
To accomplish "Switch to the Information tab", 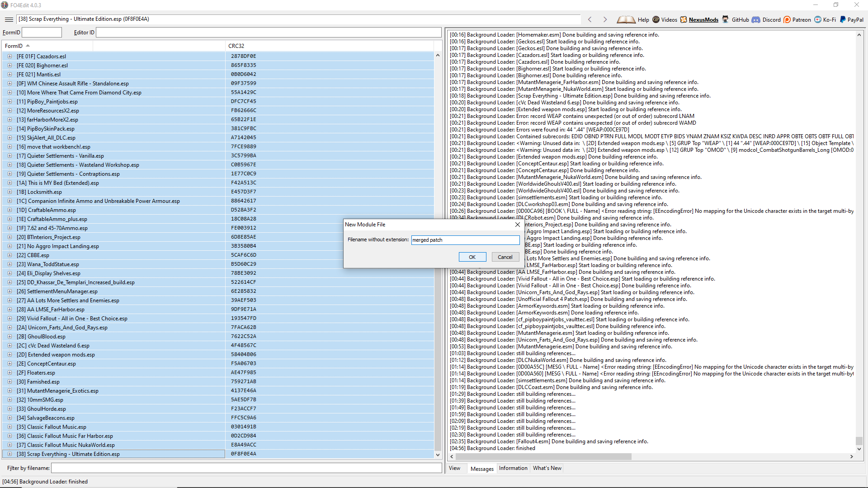I will click(x=513, y=468).
